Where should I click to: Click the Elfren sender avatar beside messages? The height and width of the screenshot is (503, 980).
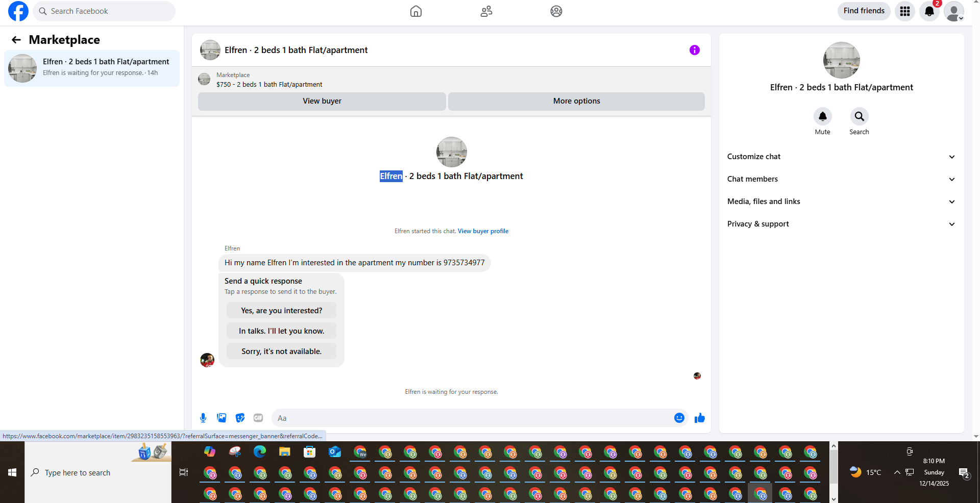207,360
